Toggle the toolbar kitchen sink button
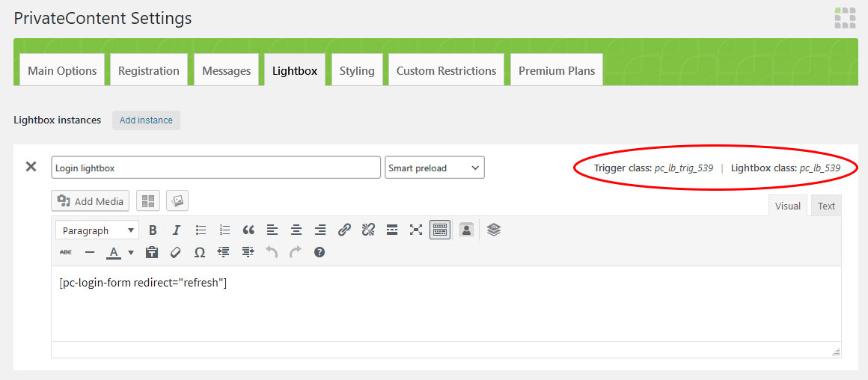The width and height of the screenshot is (868, 380). (440, 230)
